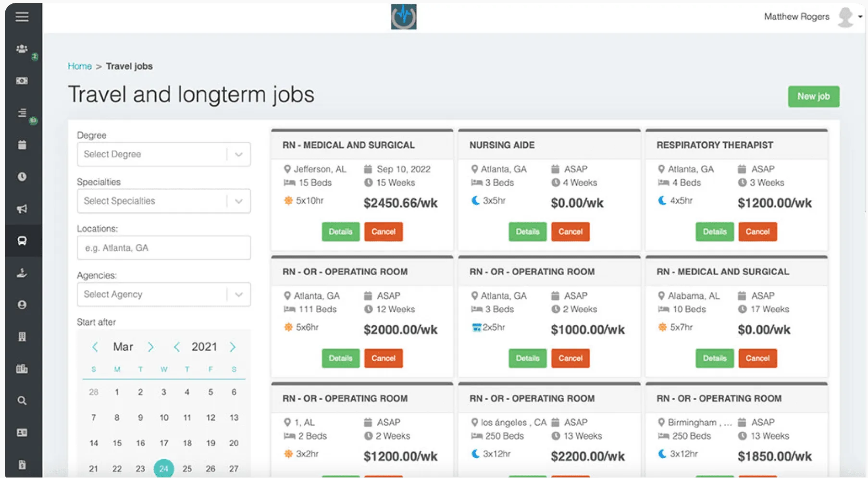
Task: Click the buildings icon in the sidebar
Action: coord(23,369)
